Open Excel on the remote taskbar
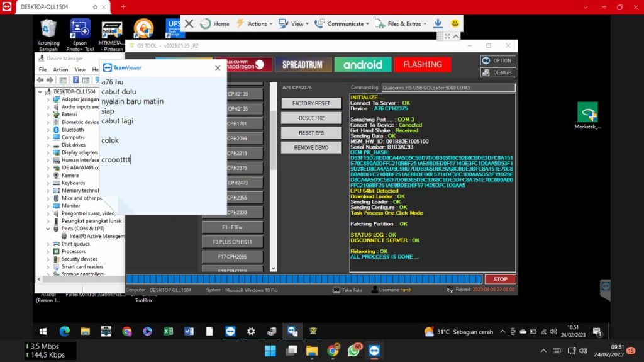644x362 pixels. [x=168, y=331]
